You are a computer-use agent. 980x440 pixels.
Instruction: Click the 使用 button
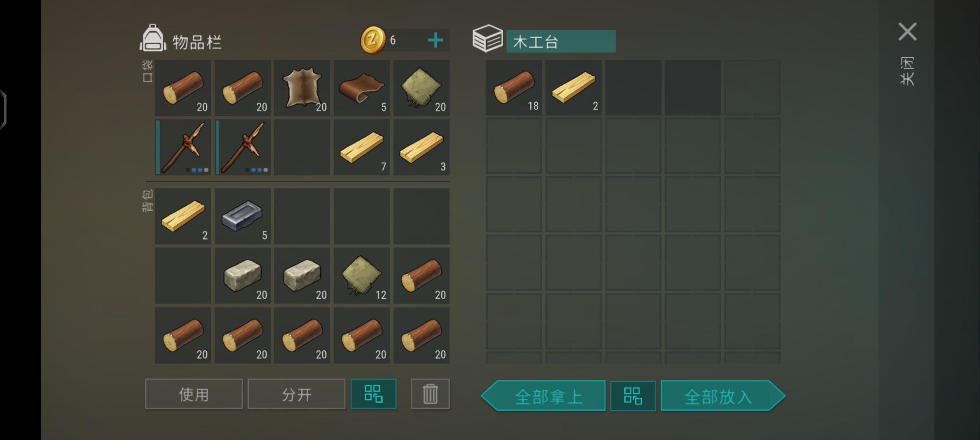194,394
